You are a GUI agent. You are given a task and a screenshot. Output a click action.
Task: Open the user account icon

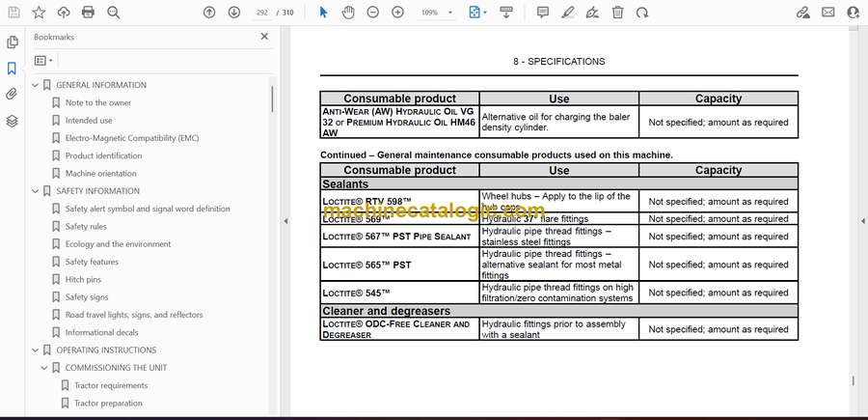tap(854, 13)
